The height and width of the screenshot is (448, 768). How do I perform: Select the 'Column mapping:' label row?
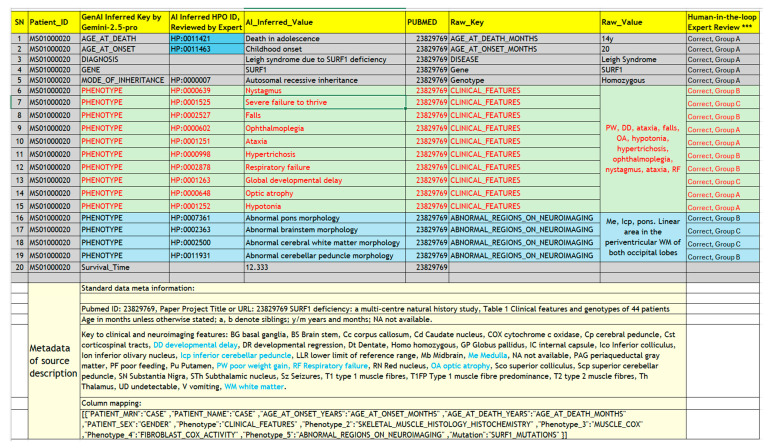(383, 403)
